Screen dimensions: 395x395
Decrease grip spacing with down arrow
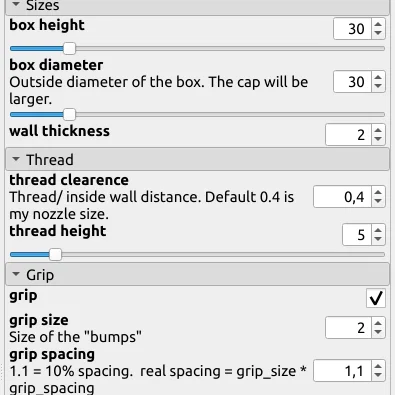(378, 375)
